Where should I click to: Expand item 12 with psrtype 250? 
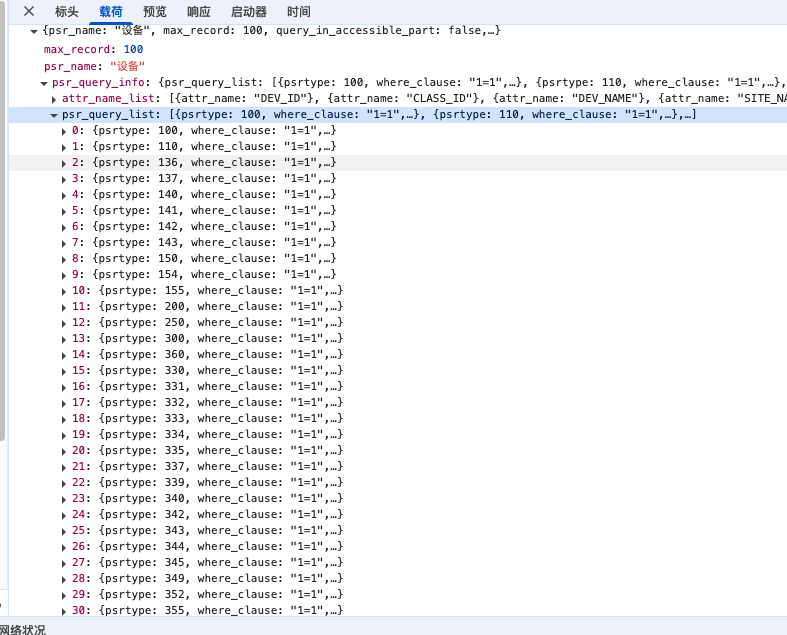[64, 324]
